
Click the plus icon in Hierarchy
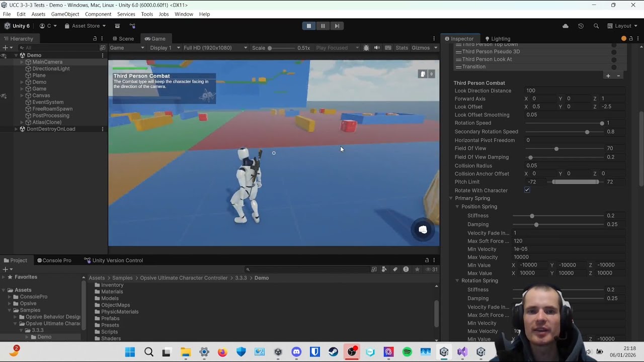tap(5, 48)
